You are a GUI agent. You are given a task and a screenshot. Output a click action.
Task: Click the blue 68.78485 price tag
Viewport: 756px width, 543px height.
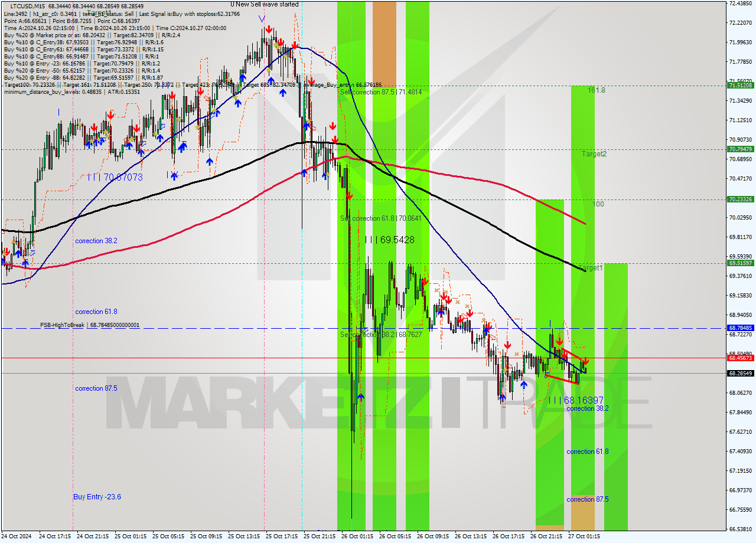tap(740, 328)
